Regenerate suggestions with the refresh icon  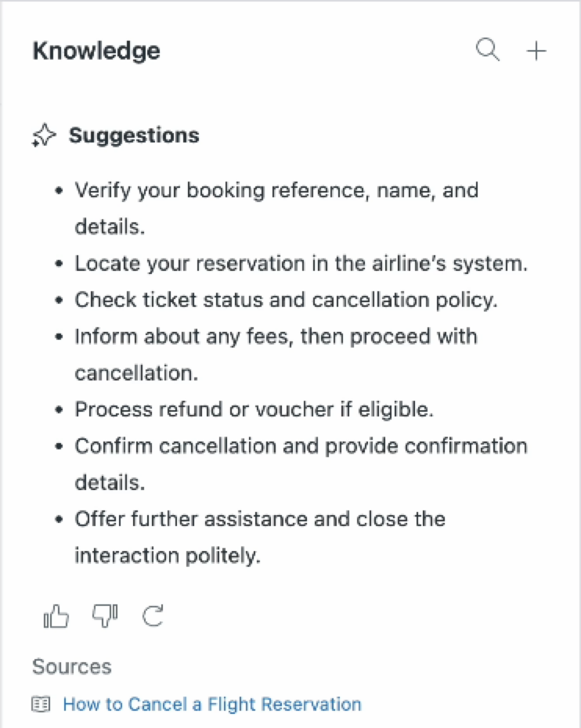tap(153, 618)
